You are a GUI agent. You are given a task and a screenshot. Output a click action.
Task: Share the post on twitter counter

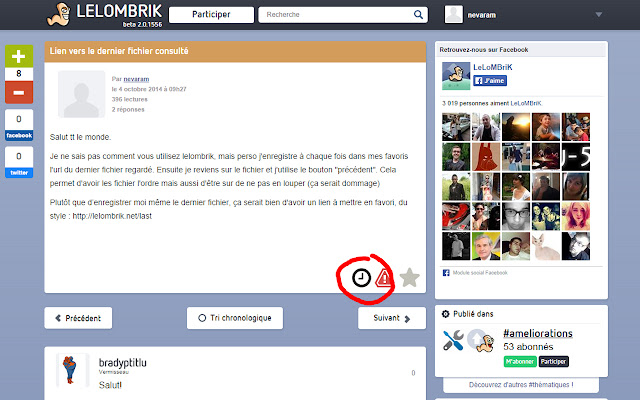click(19, 162)
